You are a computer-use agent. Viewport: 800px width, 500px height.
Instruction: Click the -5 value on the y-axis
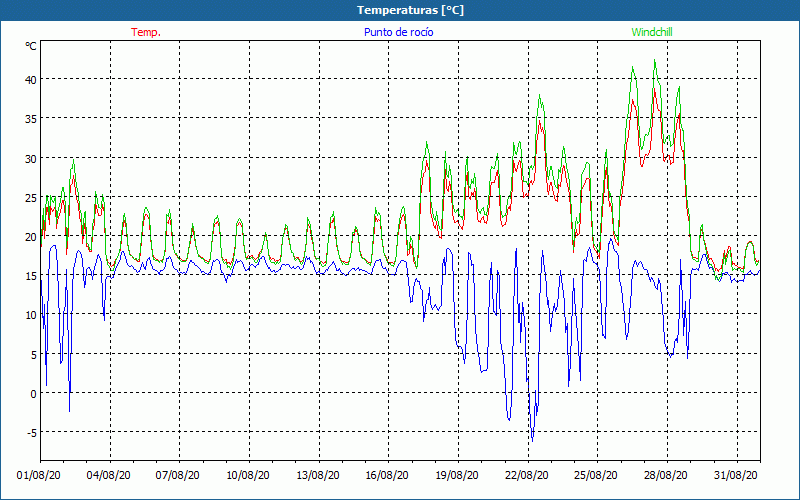(32, 433)
